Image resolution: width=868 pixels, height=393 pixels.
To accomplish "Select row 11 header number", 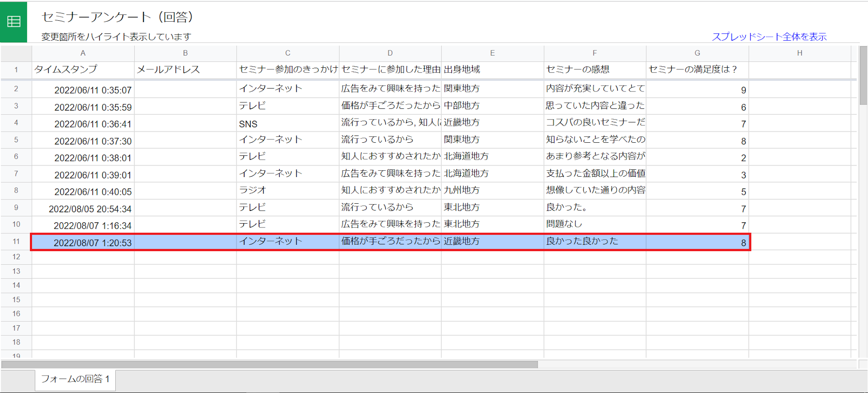I will pos(16,242).
